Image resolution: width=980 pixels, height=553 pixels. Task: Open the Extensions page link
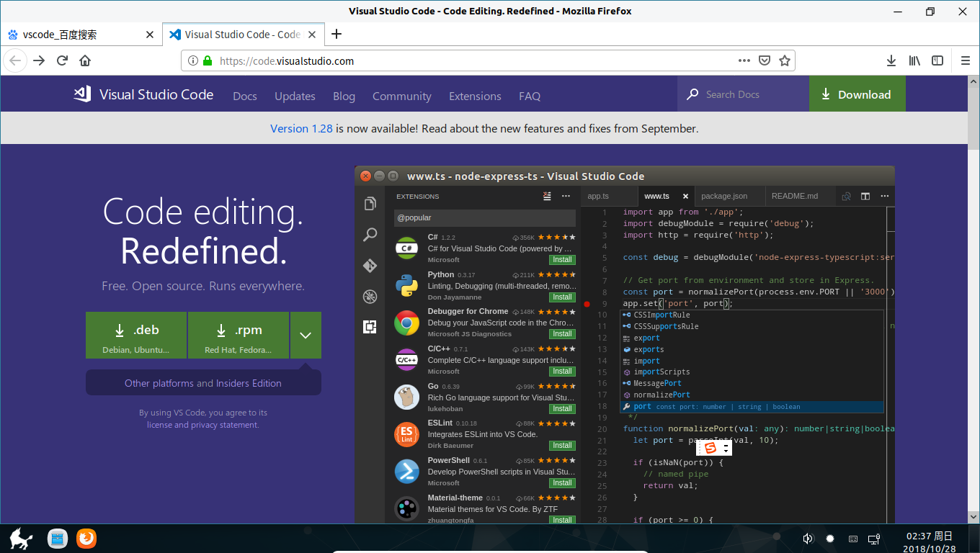tap(475, 96)
